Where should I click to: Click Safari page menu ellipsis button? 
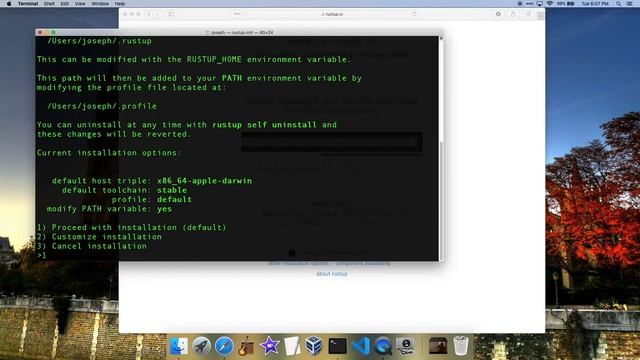point(237,14)
